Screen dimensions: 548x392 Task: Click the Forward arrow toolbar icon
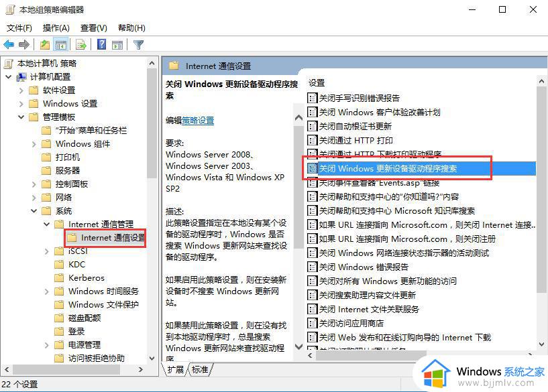pyautogui.click(x=23, y=44)
